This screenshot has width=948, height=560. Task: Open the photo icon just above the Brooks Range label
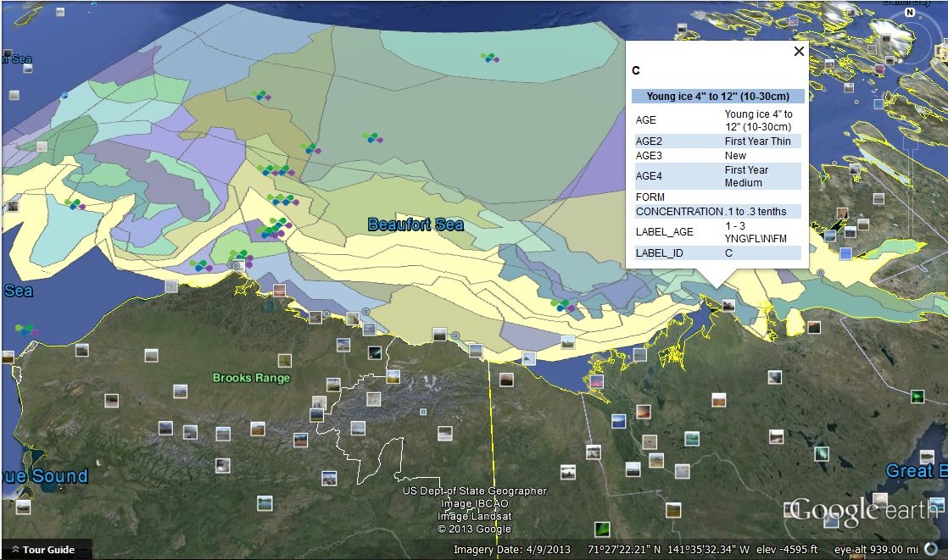284,361
